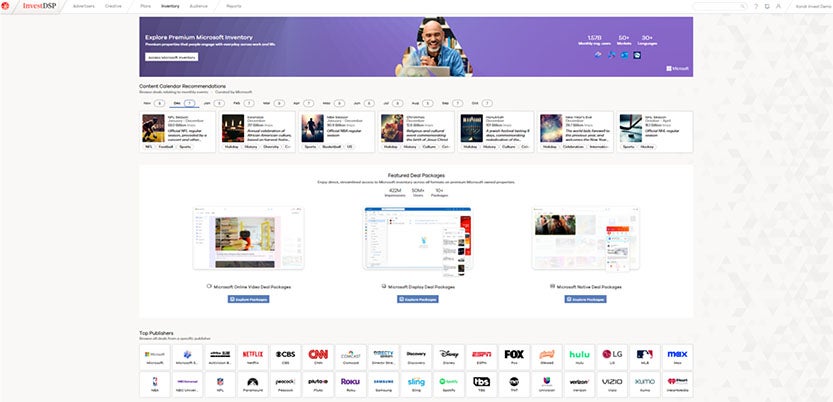
Task: Select the MLB publisher tile
Action: pos(644,357)
